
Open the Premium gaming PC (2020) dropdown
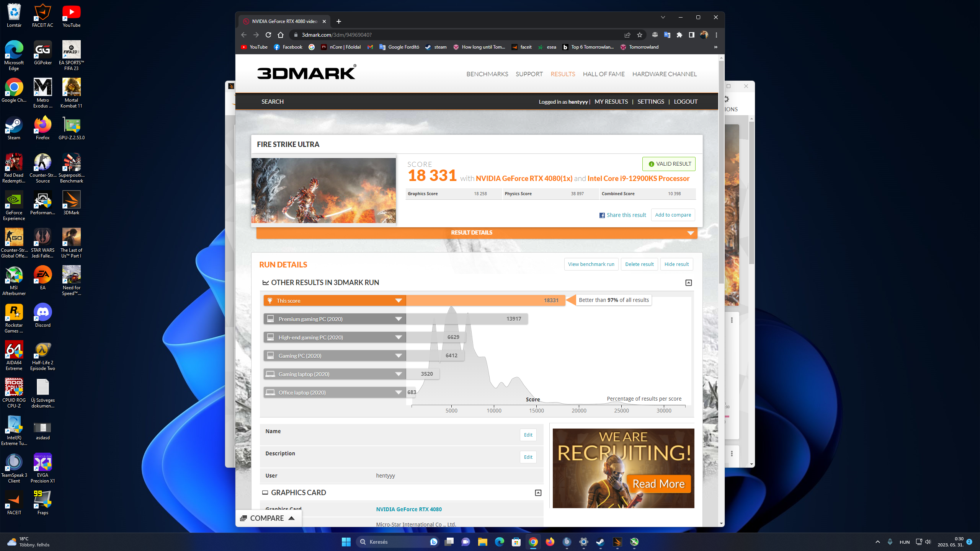[399, 319]
